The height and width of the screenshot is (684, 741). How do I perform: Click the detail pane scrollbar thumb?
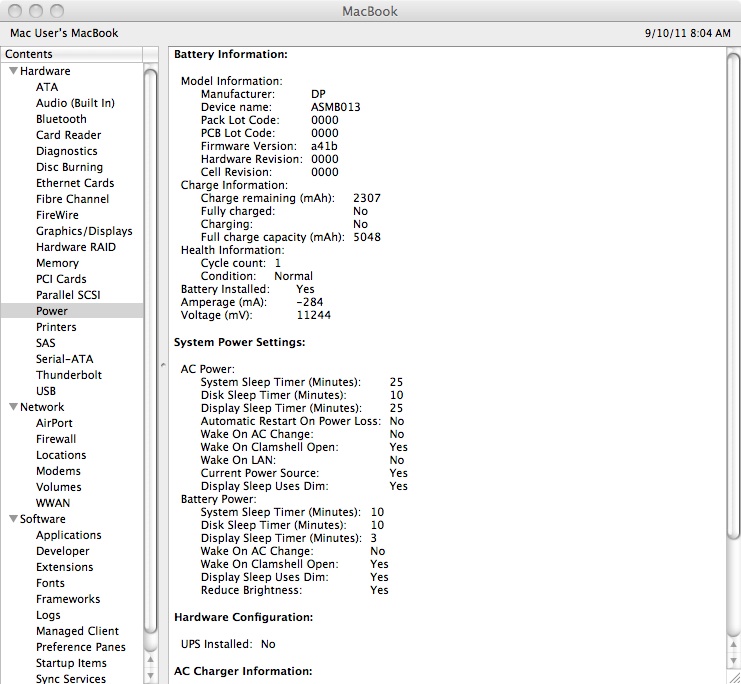coord(733,295)
